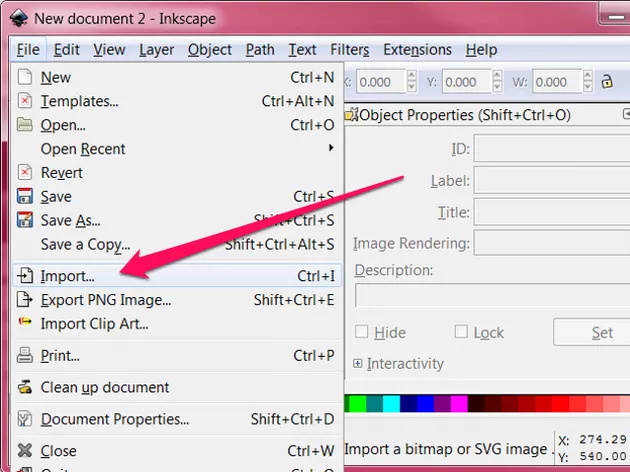
Task: Enable the Hide checkbox
Action: (362, 332)
